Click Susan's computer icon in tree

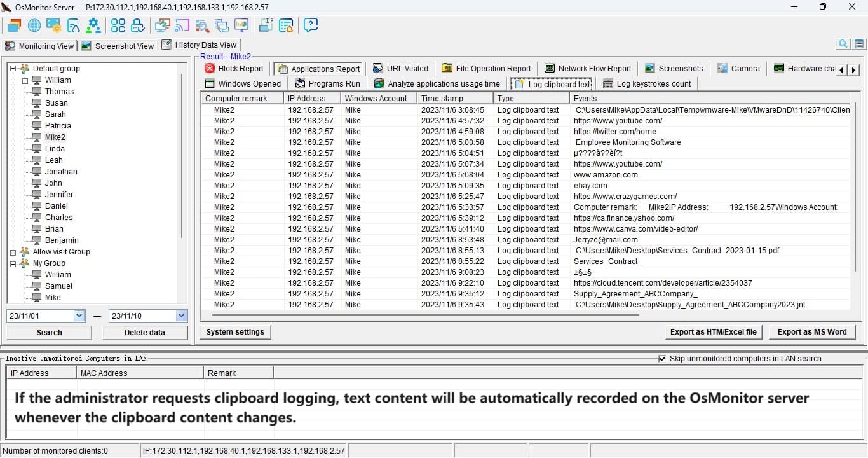point(37,102)
